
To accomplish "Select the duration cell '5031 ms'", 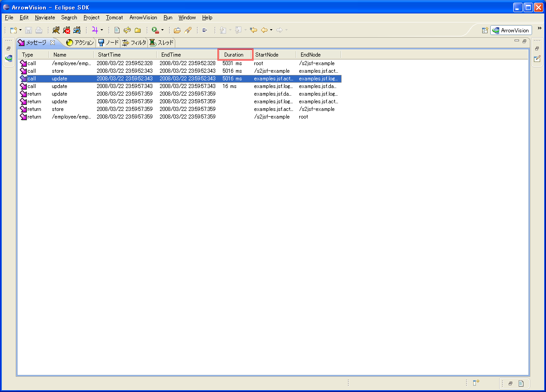I will (x=232, y=63).
